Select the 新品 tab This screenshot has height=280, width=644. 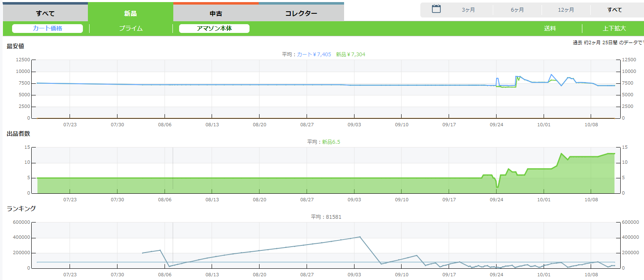130,13
